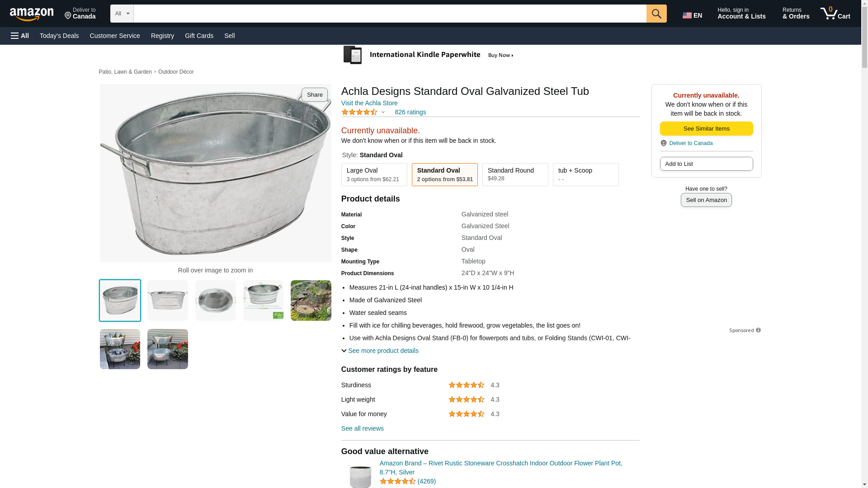Click the language flag EN selector
The height and width of the screenshot is (488, 868).
(692, 15)
